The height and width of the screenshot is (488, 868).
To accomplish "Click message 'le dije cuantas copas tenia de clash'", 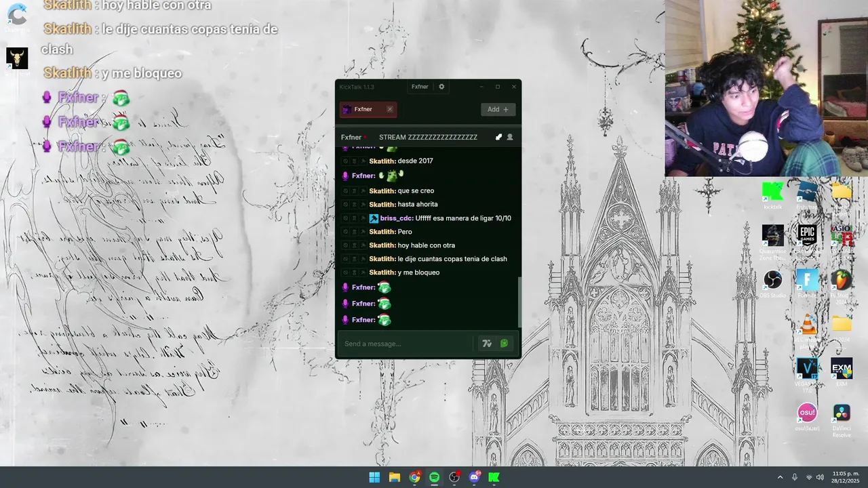I will point(452,259).
